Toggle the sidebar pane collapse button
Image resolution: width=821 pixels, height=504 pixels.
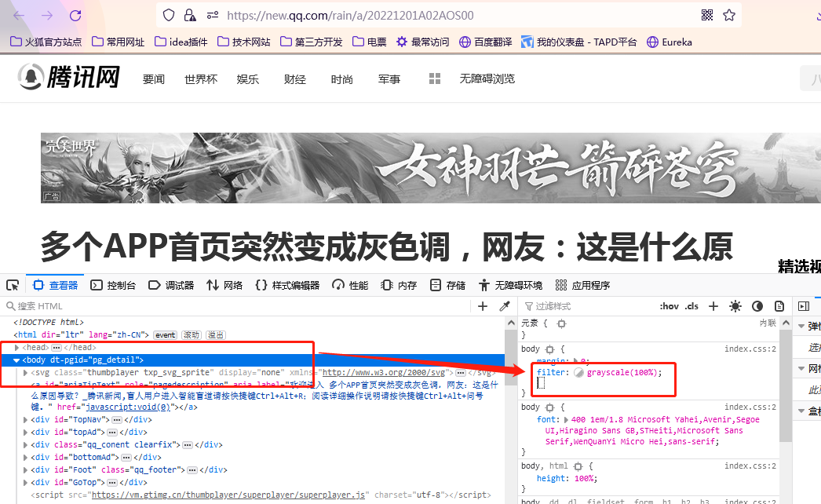tap(804, 306)
